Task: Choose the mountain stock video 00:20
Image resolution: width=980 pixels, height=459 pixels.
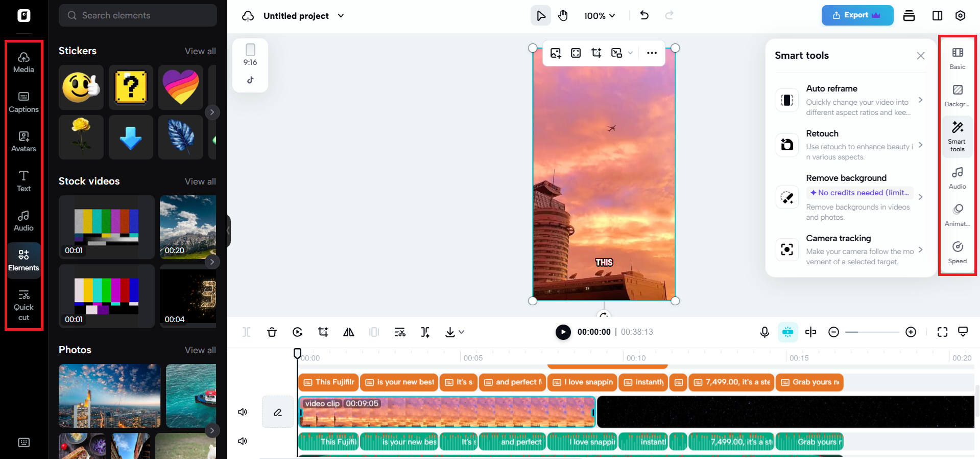Action: 188,227
